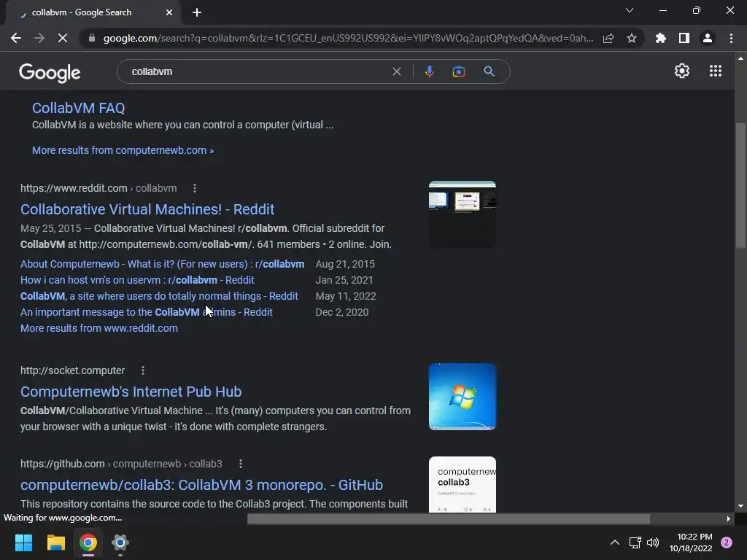Click the horizontal scrollbar thumb
The image size is (747, 560).
(449, 519)
